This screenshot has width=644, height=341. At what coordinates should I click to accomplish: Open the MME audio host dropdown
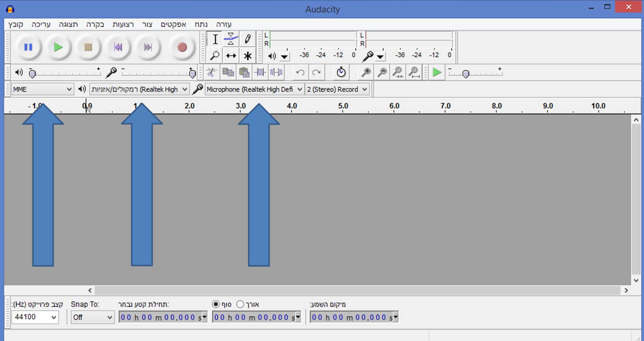coord(42,89)
